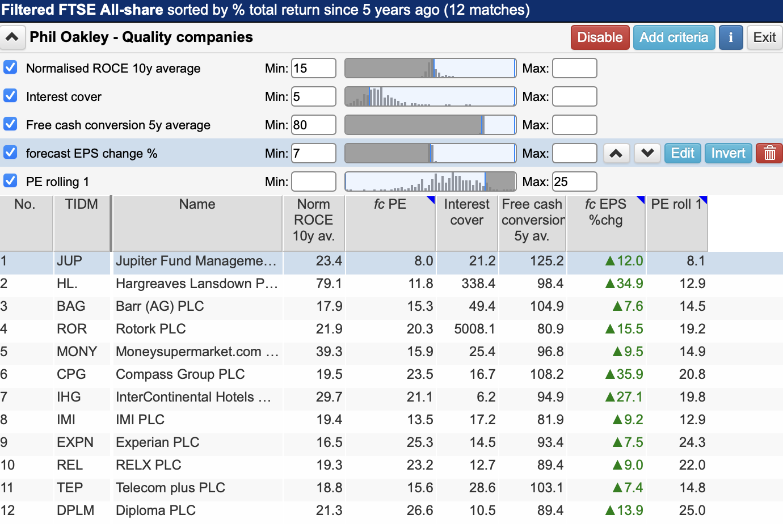Click Min field for forecast EPS change

point(314,153)
